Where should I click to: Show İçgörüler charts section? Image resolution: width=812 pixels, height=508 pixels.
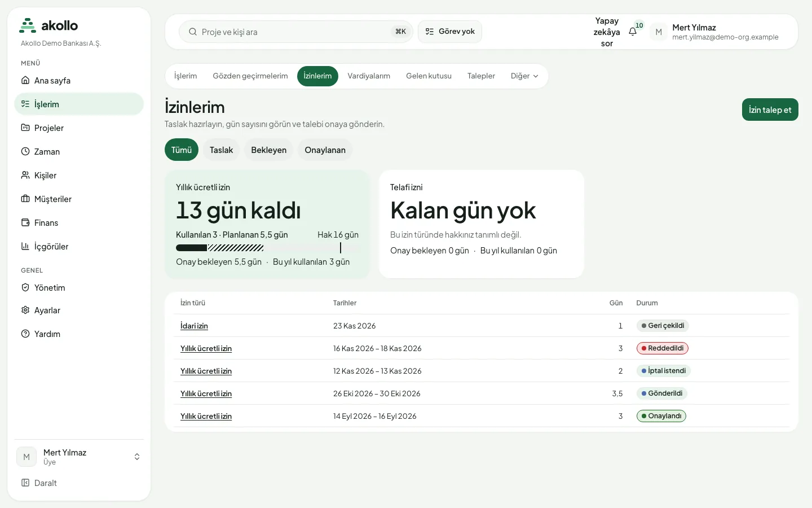[79, 247]
